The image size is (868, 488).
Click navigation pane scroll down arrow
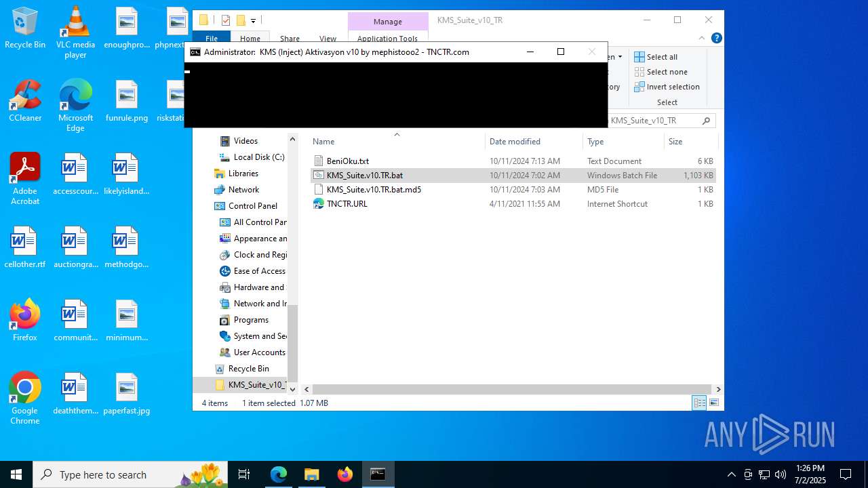293,389
